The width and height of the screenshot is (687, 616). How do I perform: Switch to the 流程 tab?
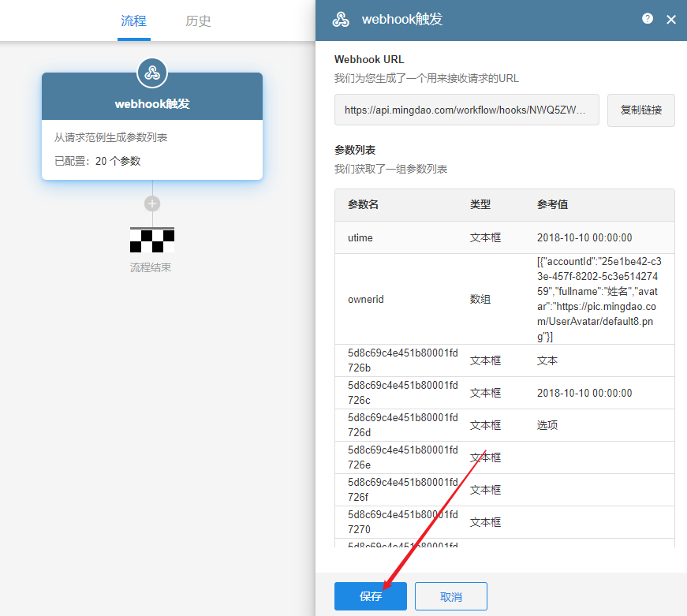click(x=133, y=21)
